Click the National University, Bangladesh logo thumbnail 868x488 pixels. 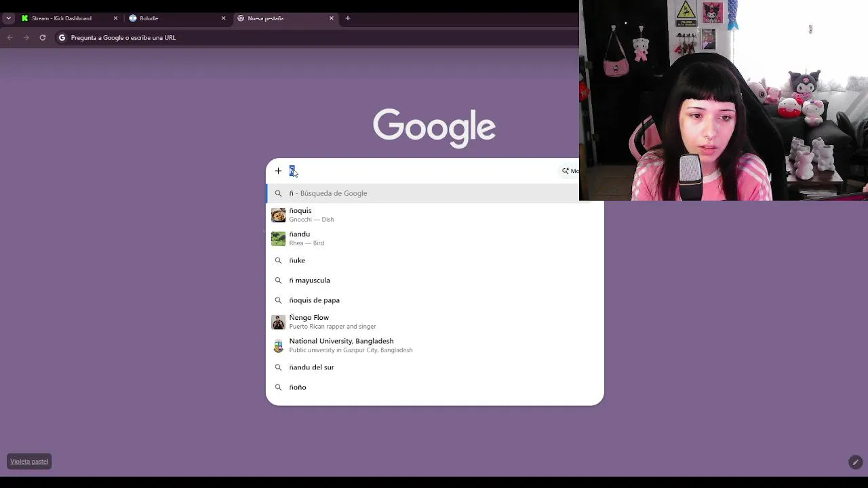278,346
